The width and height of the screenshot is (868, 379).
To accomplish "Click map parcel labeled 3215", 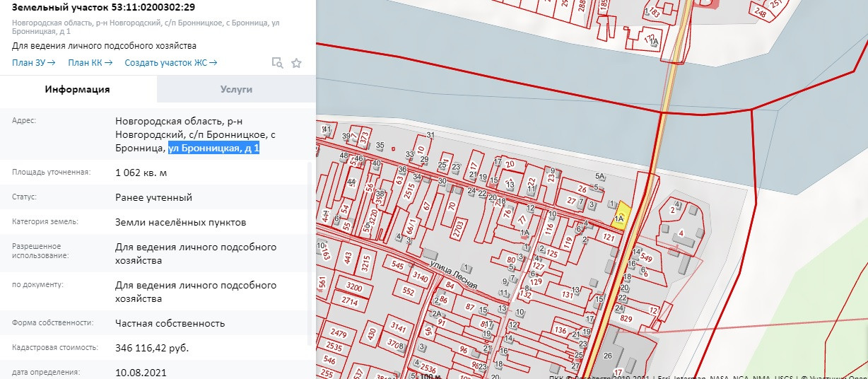I will click(365, 263).
